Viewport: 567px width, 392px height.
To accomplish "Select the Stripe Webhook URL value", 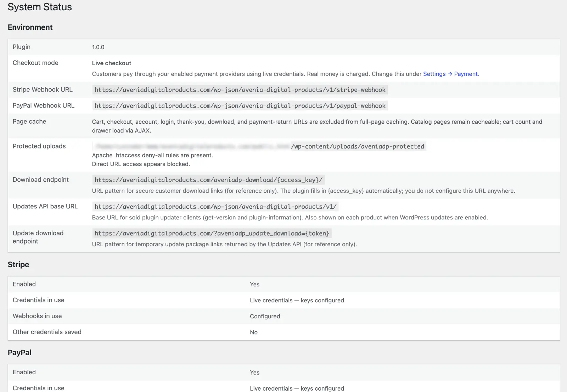I will pyautogui.click(x=240, y=90).
